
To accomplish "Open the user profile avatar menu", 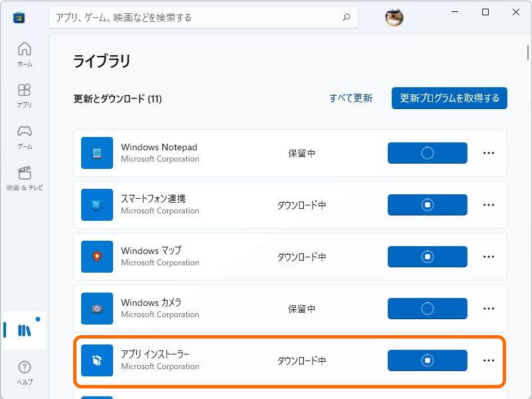I will click(x=394, y=17).
